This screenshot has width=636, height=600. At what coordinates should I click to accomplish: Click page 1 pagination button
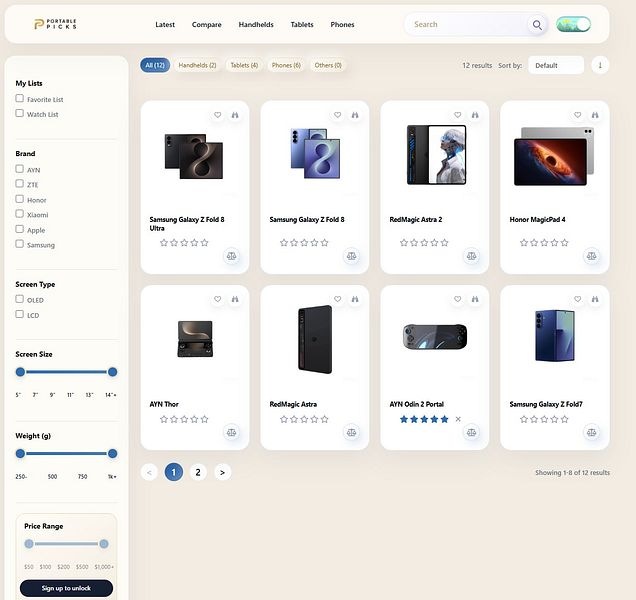[x=174, y=472]
